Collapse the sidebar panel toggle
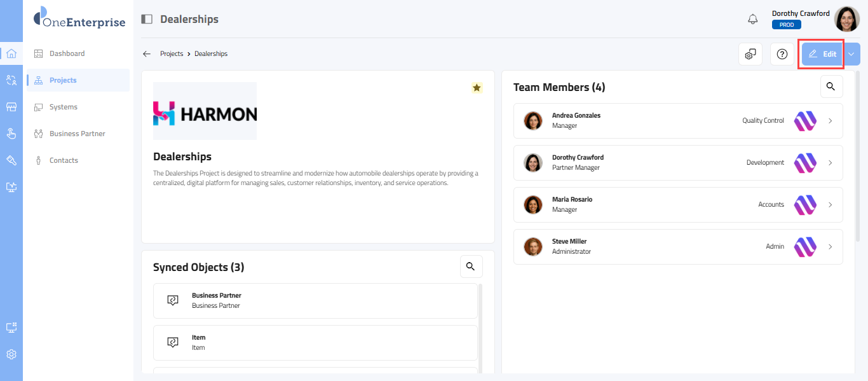This screenshot has height=381, width=868. (x=147, y=19)
